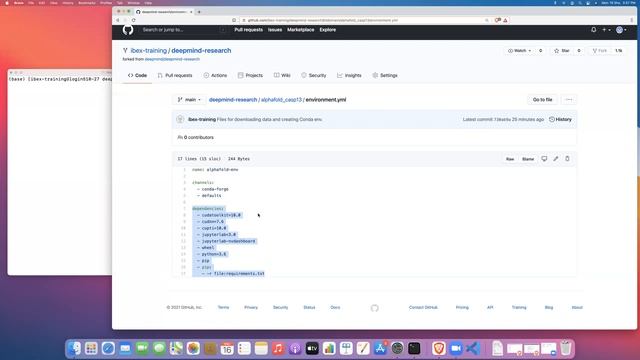Click the Fork button

[x=600, y=51]
